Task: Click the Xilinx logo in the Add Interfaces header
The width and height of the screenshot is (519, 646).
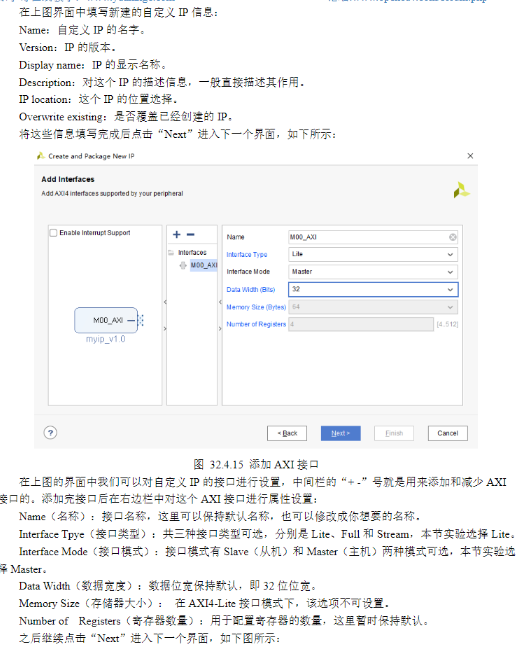Action: (x=461, y=190)
